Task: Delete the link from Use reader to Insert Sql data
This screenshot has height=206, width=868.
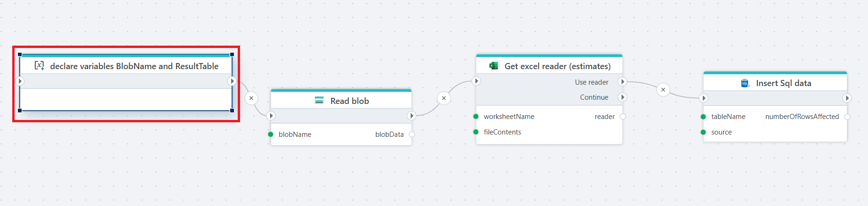Action: tap(663, 89)
